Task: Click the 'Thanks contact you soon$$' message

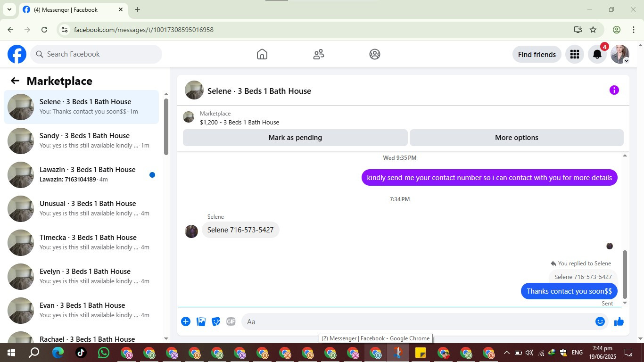Action: coord(569,291)
